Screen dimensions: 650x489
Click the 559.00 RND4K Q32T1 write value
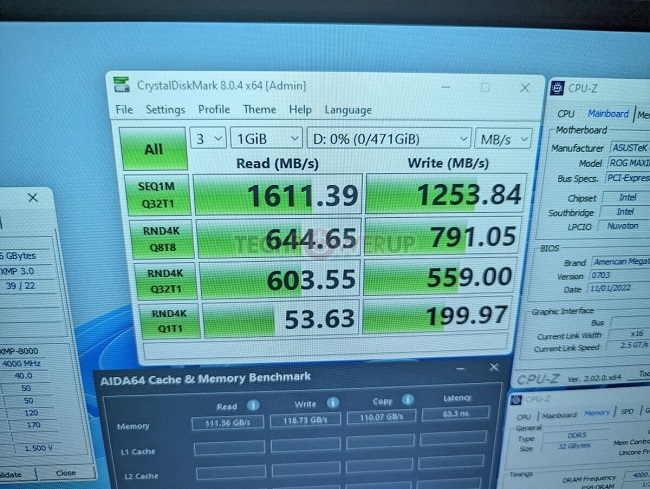coord(440,277)
